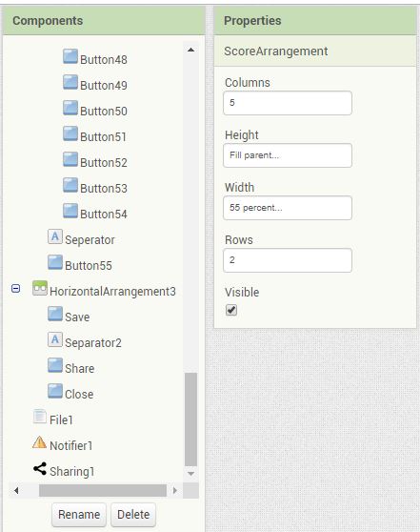Image resolution: width=420 pixels, height=532 pixels.
Task: Select Button55 in the component tree
Action: [89, 266]
